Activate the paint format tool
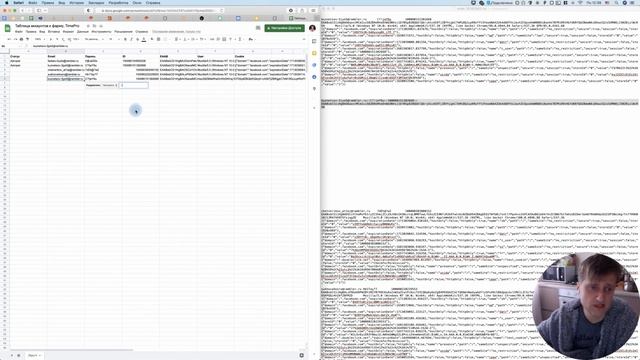 [27, 39]
